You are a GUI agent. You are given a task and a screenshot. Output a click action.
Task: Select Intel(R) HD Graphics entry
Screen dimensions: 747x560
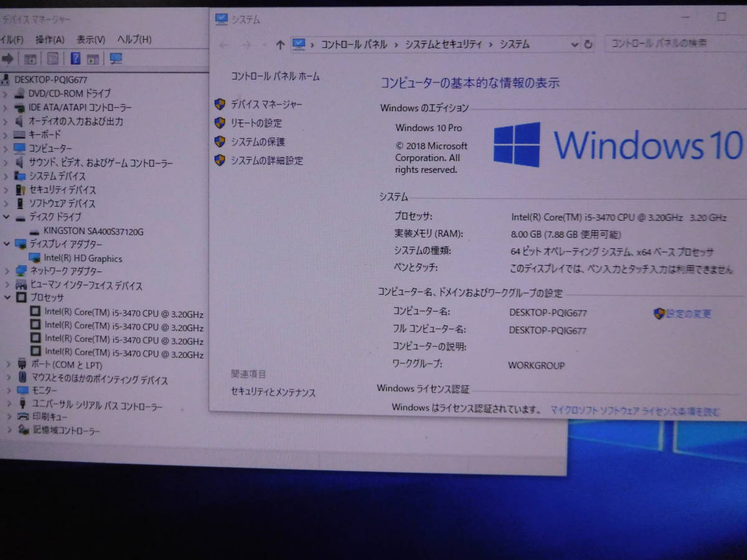(83, 258)
